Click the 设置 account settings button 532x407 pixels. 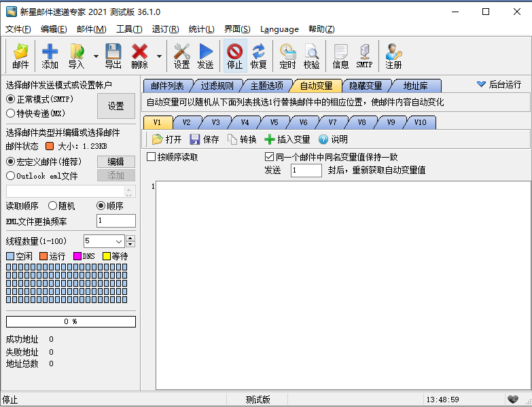(x=116, y=106)
